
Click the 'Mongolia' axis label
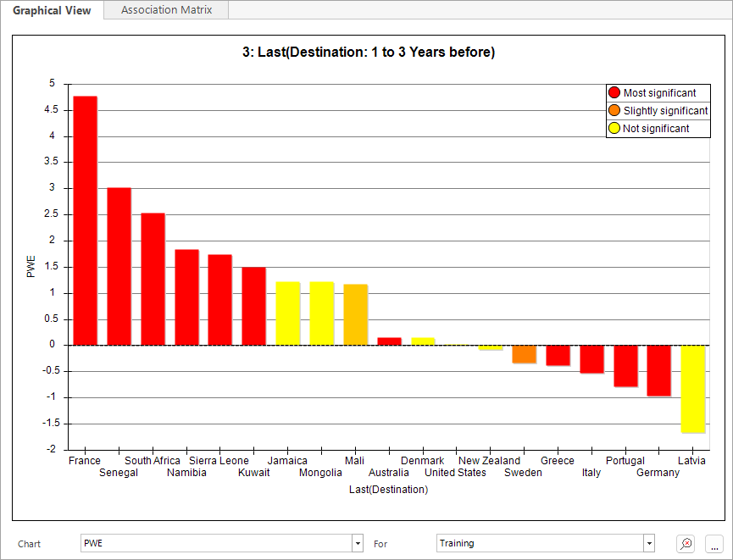[x=320, y=473]
